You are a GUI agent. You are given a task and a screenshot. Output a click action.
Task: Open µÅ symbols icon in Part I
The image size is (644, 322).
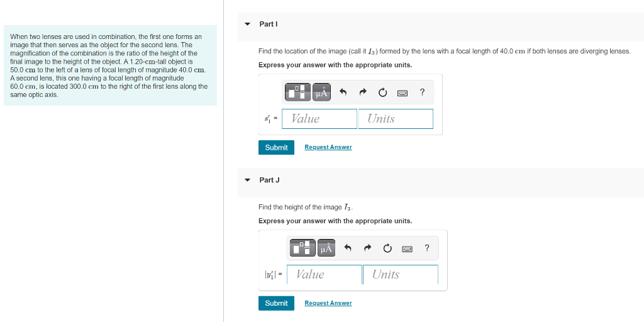pyautogui.click(x=321, y=92)
